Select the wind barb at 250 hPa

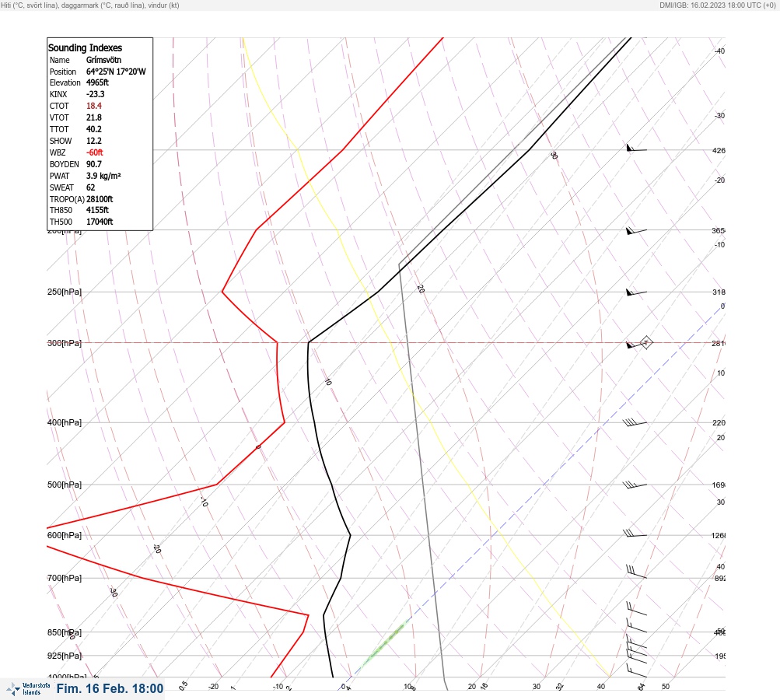(x=636, y=292)
